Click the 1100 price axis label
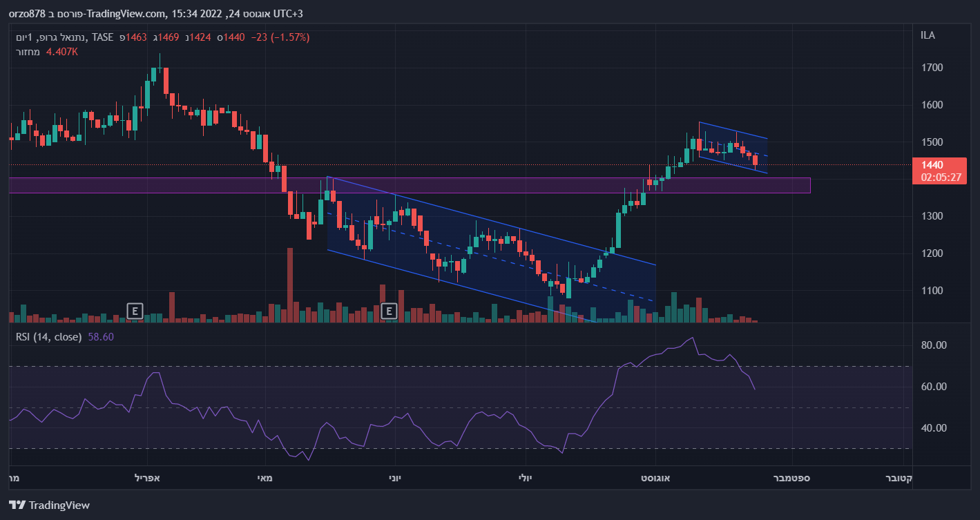The height and width of the screenshot is (520, 980). (x=932, y=291)
